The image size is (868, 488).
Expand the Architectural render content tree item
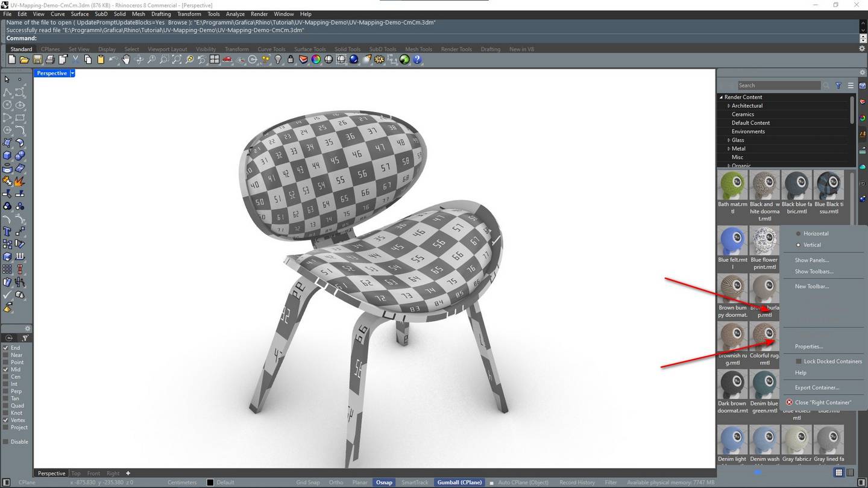[729, 105]
